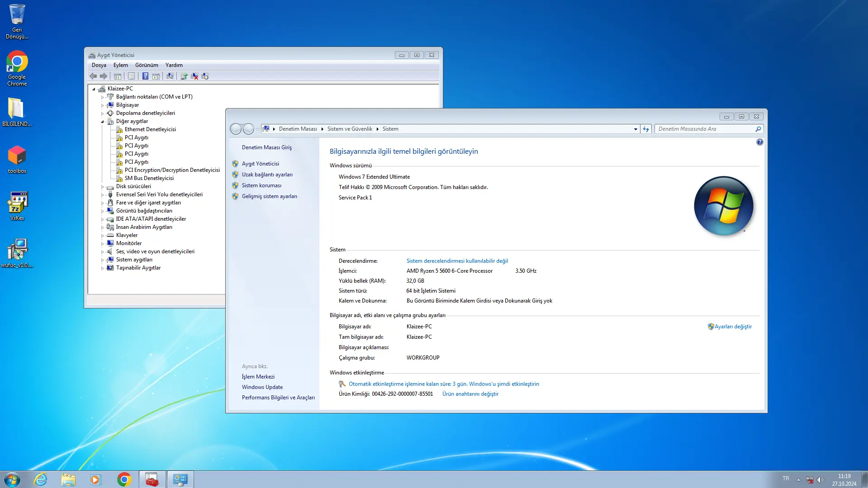The width and height of the screenshot is (868, 488).
Task: Select the wufuc_v1.0 installer desktop icon
Action: pyautogui.click(x=17, y=254)
